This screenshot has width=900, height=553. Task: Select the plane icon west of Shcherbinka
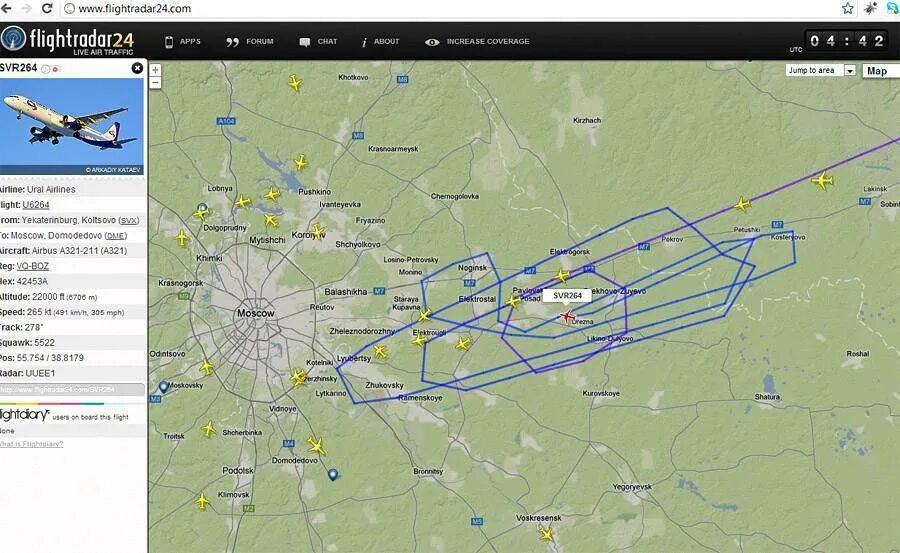(x=209, y=428)
